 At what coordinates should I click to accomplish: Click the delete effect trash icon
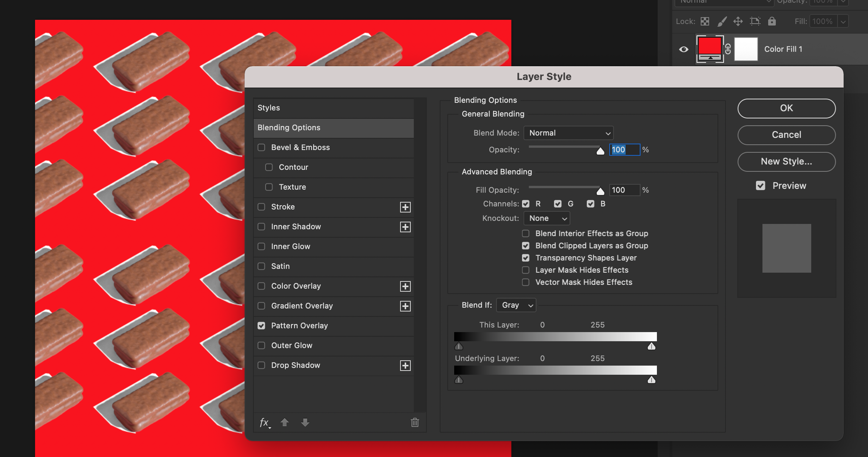pyautogui.click(x=415, y=423)
